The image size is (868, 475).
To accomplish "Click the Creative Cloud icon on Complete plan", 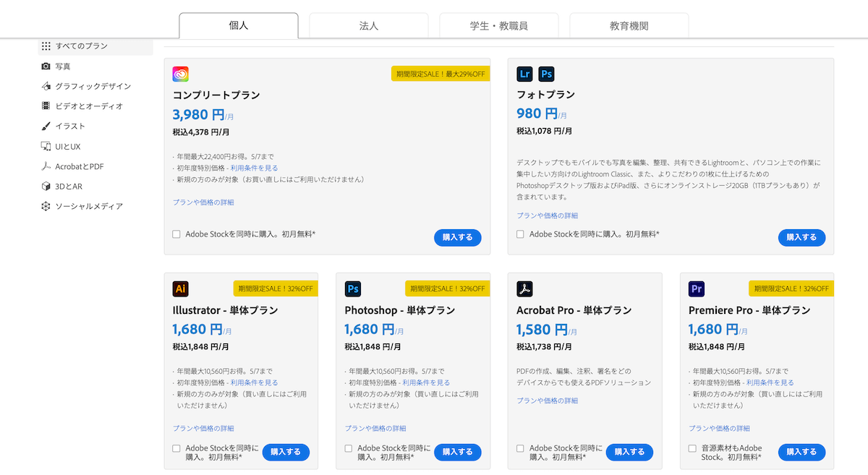I will [181, 74].
